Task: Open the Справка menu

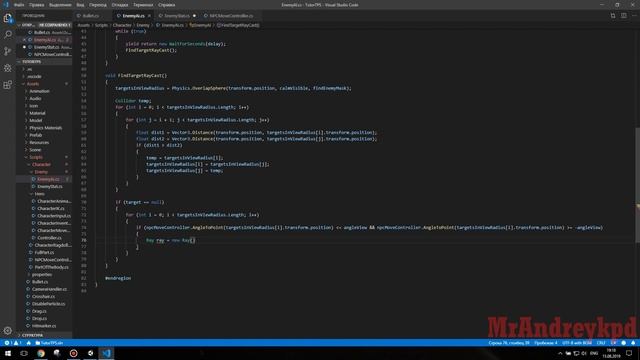Action: point(167,5)
